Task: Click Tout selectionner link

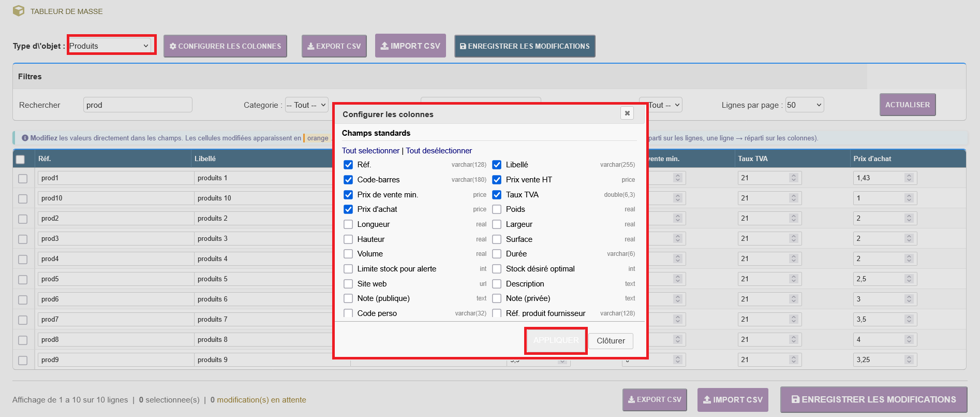Action: 370,151
